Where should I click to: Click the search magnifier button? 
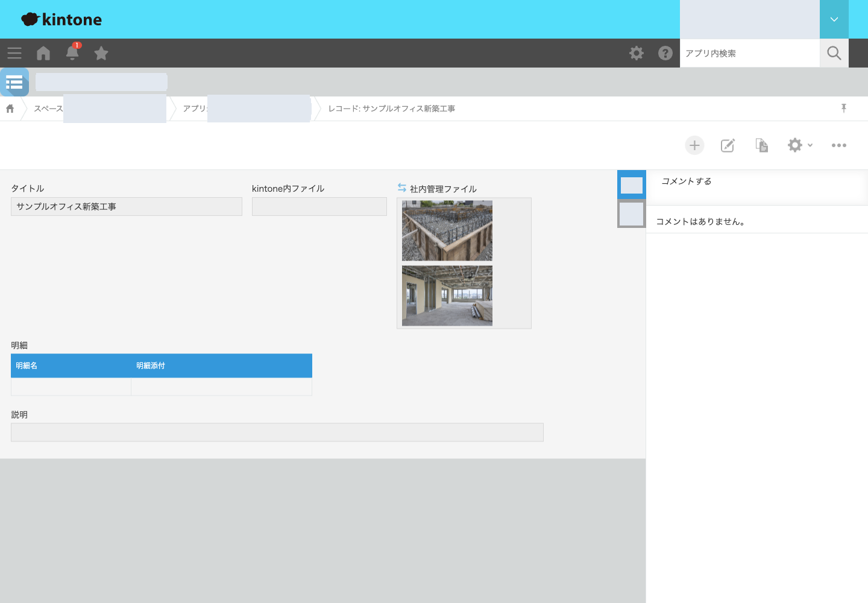834,53
